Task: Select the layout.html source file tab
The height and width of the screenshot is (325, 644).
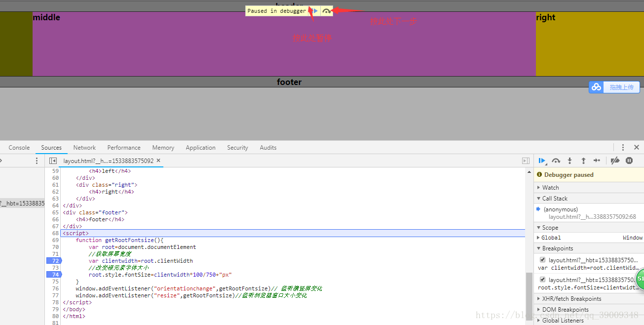Action: coord(109,161)
